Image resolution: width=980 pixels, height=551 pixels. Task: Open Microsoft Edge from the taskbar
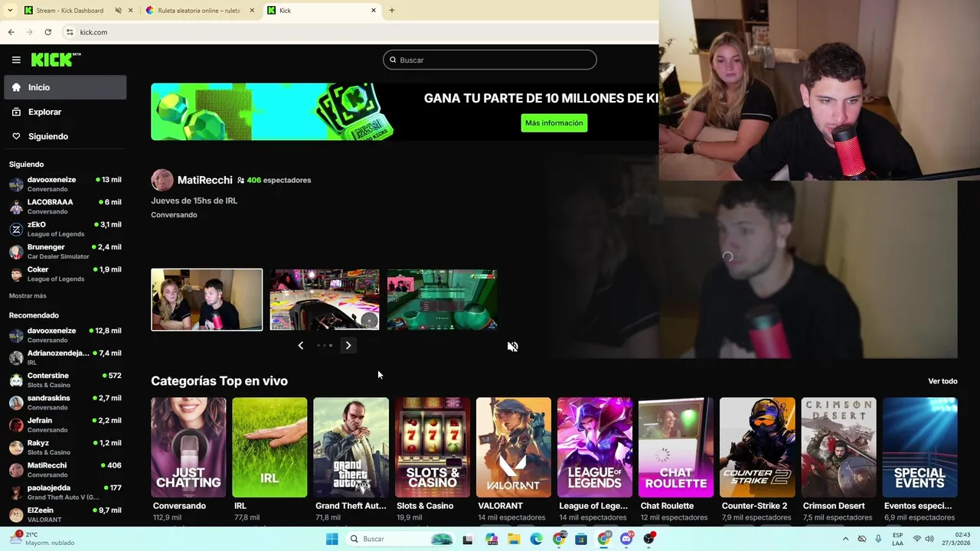[x=536, y=539]
